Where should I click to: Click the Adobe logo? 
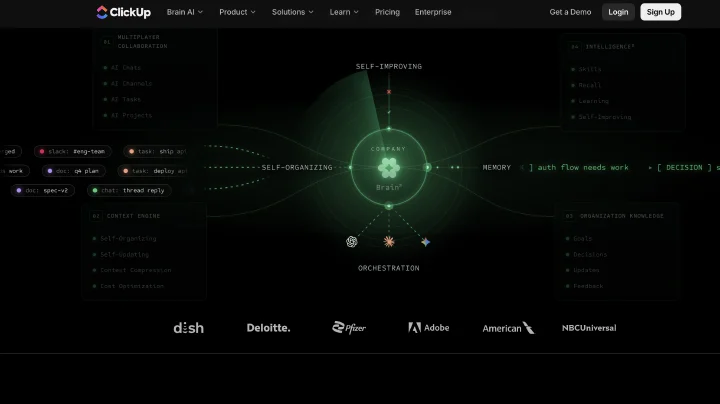(x=428, y=327)
